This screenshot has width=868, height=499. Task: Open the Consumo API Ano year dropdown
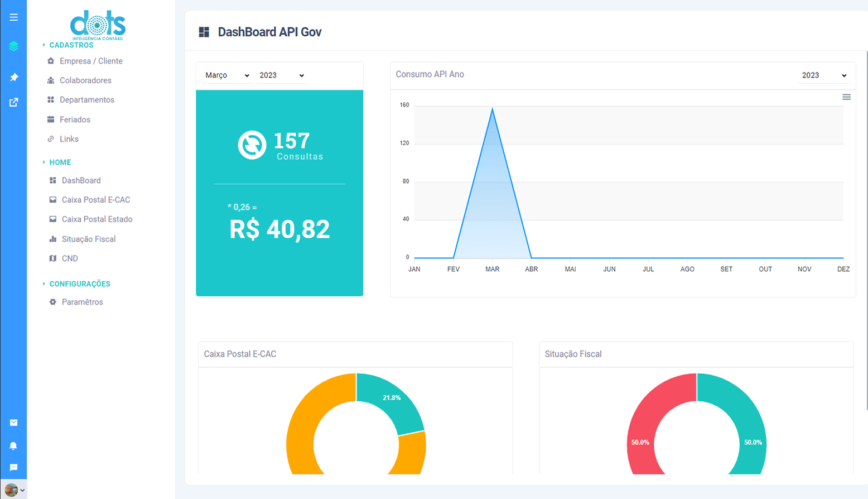pyautogui.click(x=824, y=75)
